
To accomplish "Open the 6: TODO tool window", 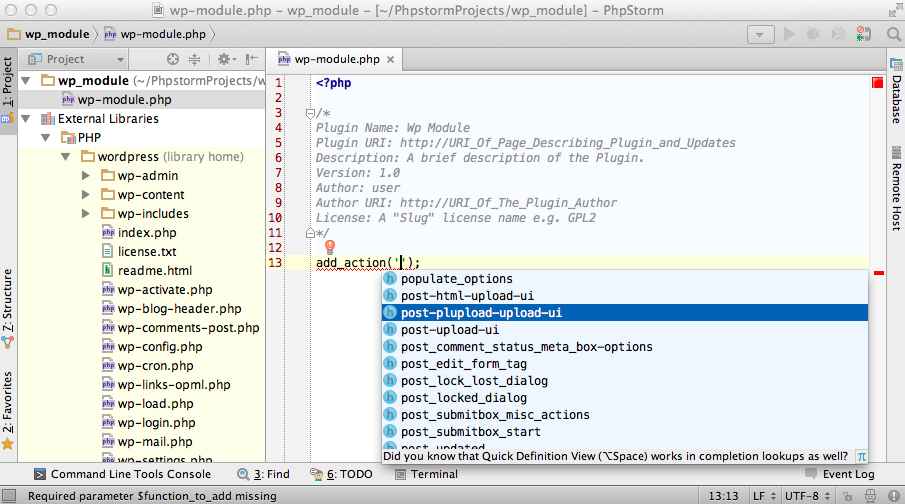I will click(341, 474).
